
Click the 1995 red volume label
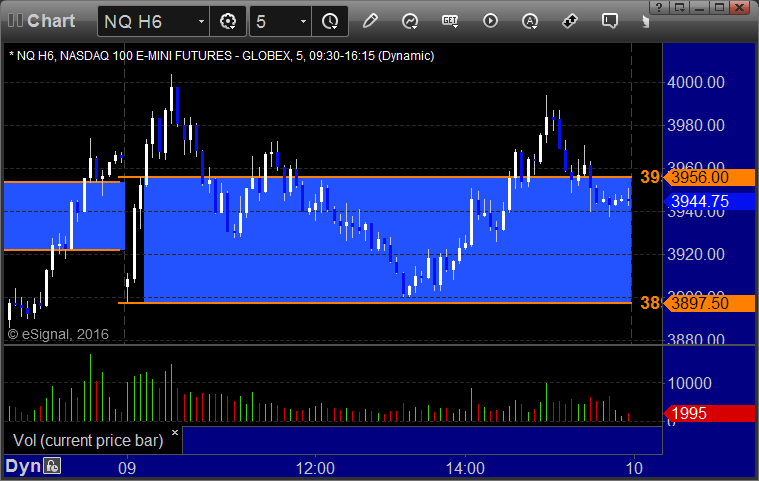[x=709, y=413]
